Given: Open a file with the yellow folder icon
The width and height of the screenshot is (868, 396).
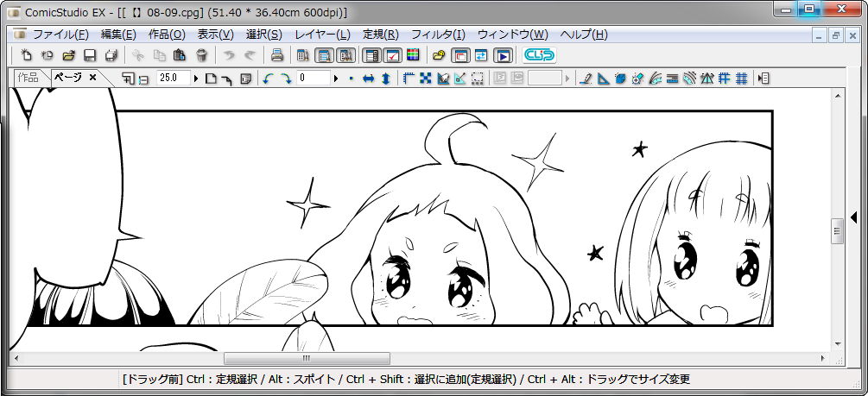Looking at the screenshot, I should click(68, 55).
